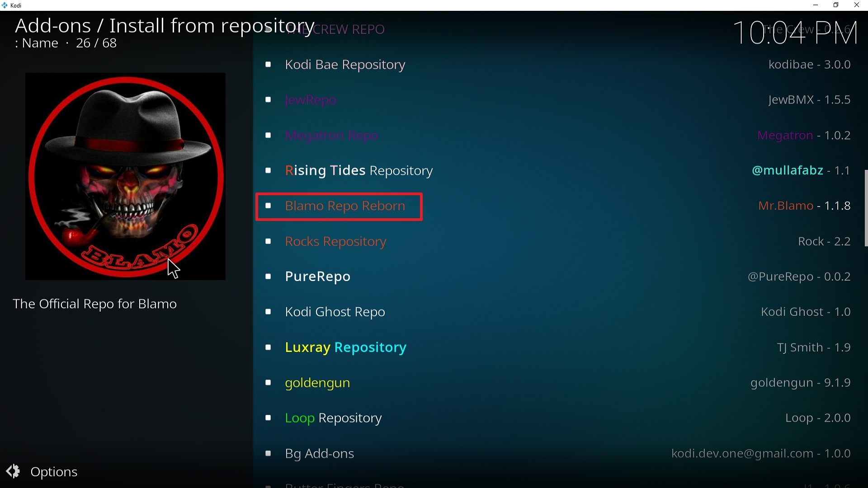This screenshot has width=868, height=488.
Task: Open the Options gear icon
Action: tap(13, 471)
